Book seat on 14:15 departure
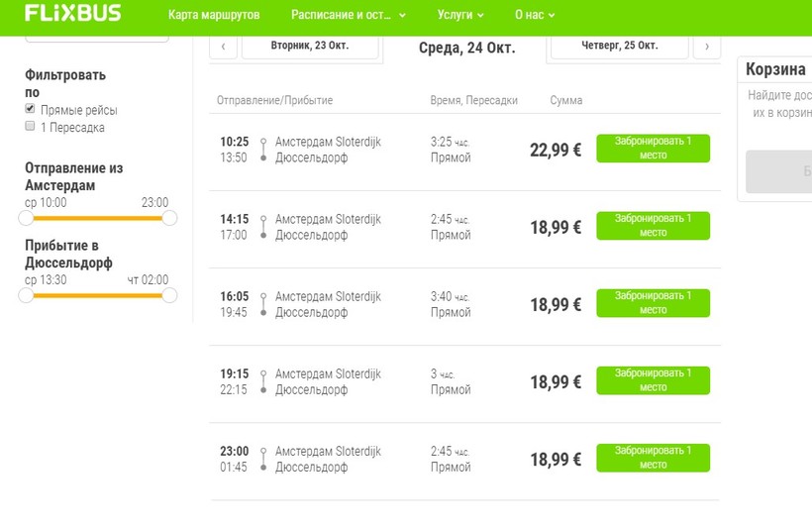 pyautogui.click(x=653, y=226)
